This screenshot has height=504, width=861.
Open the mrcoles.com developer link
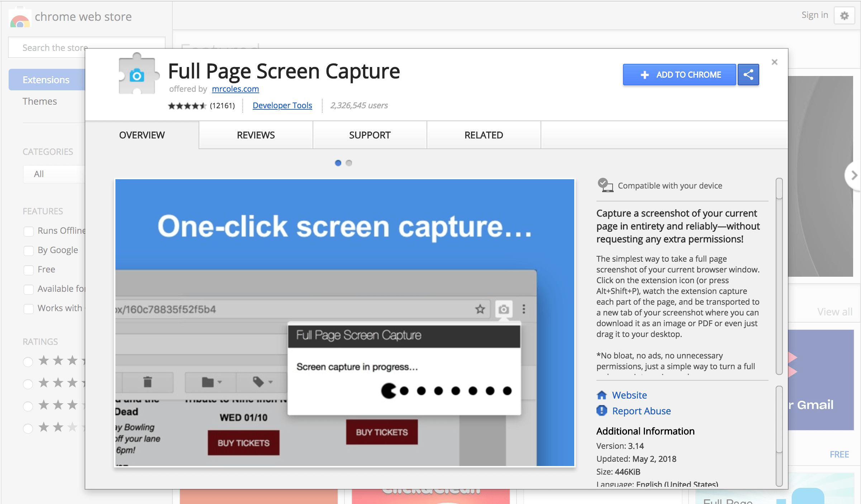(x=235, y=89)
